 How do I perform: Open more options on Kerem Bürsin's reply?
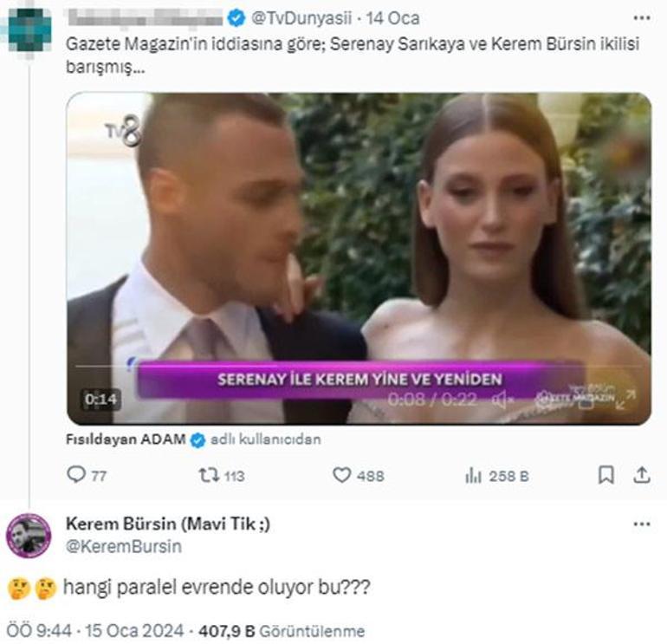click(641, 524)
